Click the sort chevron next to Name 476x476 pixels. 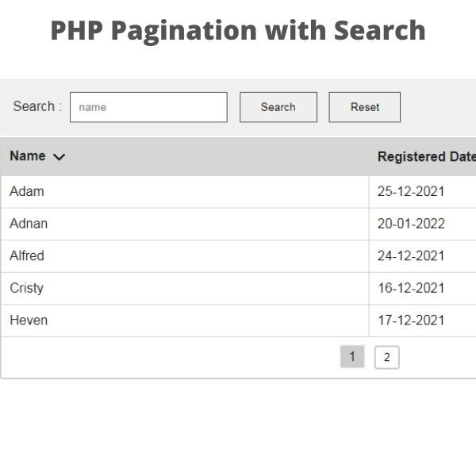tap(59, 157)
